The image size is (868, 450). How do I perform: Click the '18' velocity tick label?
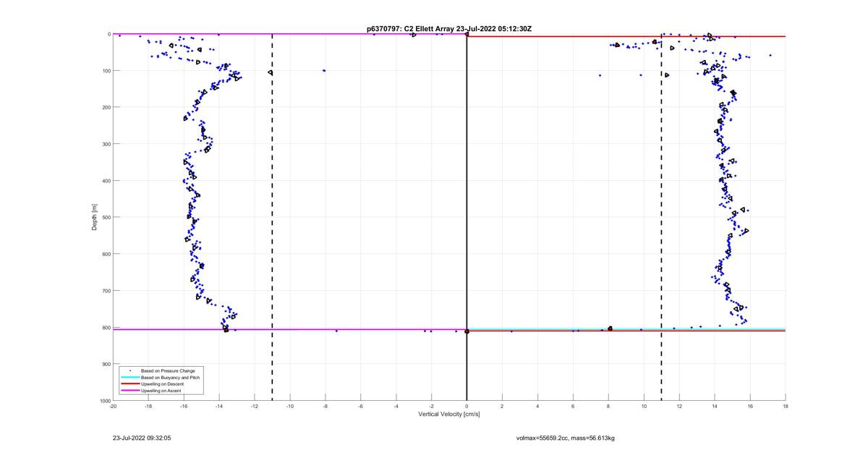coord(786,406)
